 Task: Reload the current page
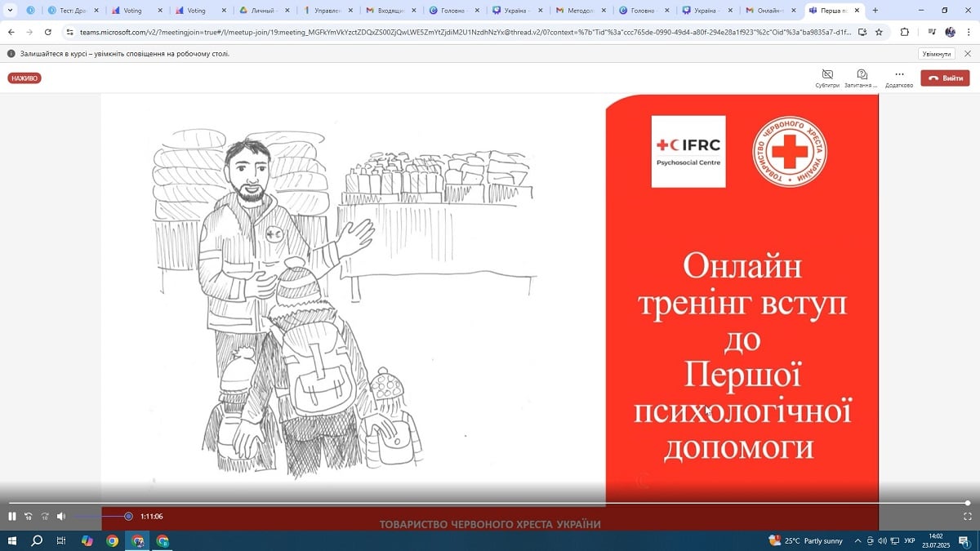click(x=48, y=32)
